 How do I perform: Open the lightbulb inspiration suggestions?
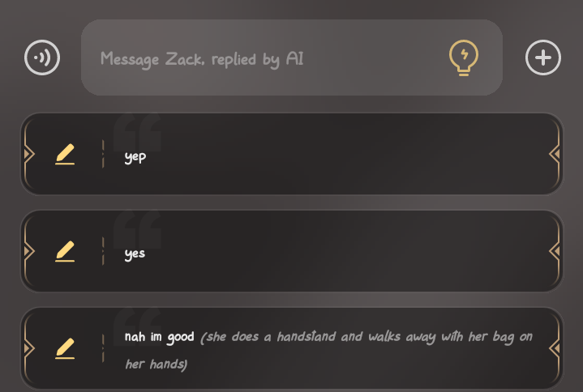point(463,58)
